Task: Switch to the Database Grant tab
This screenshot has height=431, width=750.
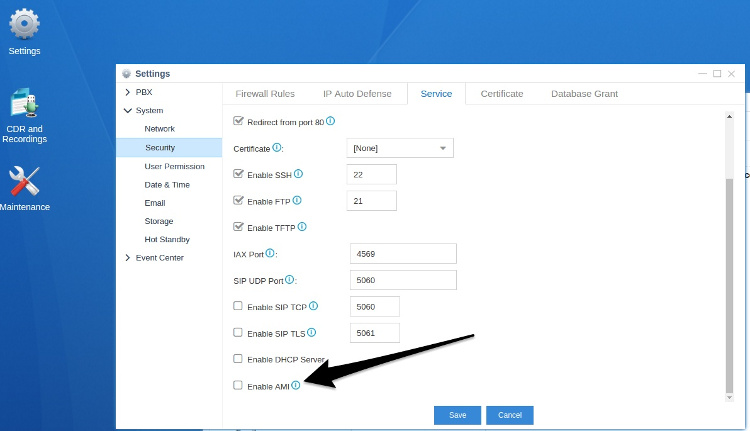Action: click(585, 94)
